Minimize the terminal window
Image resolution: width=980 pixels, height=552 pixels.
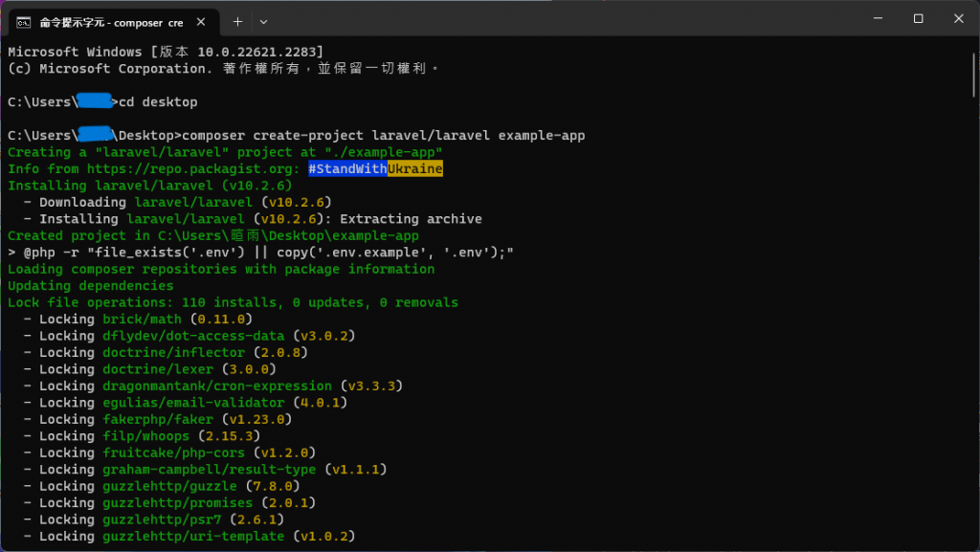pyautogui.click(x=878, y=19)
